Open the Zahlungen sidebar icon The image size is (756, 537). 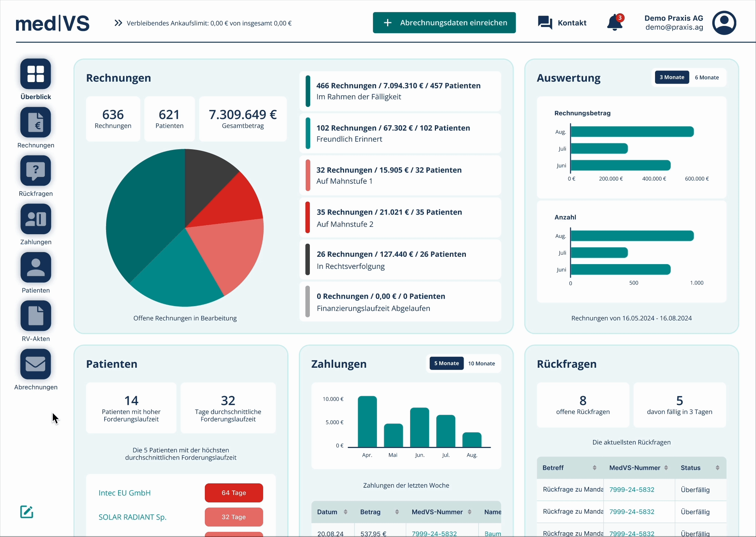click(36, 219)
